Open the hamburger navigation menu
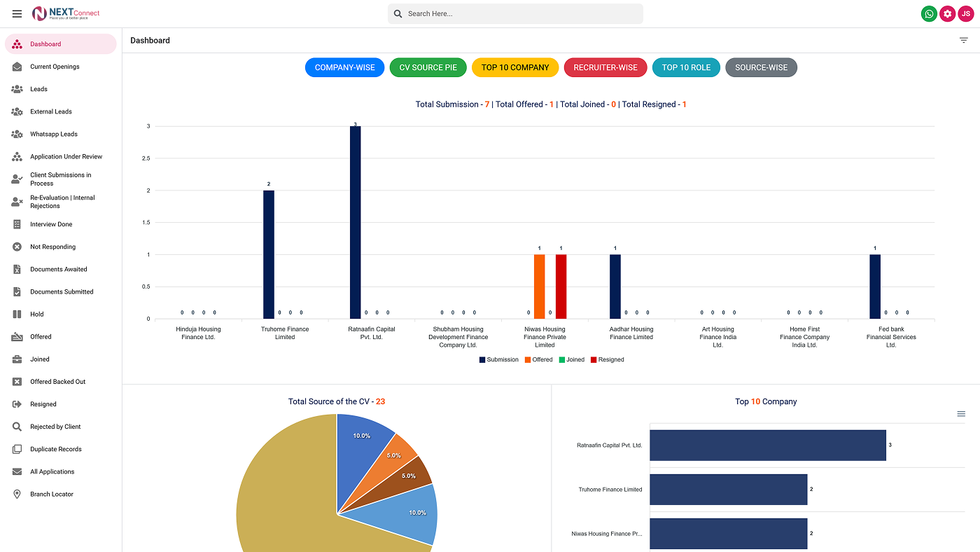The height and width of the screenshot is (552, 980). [17, 14]
